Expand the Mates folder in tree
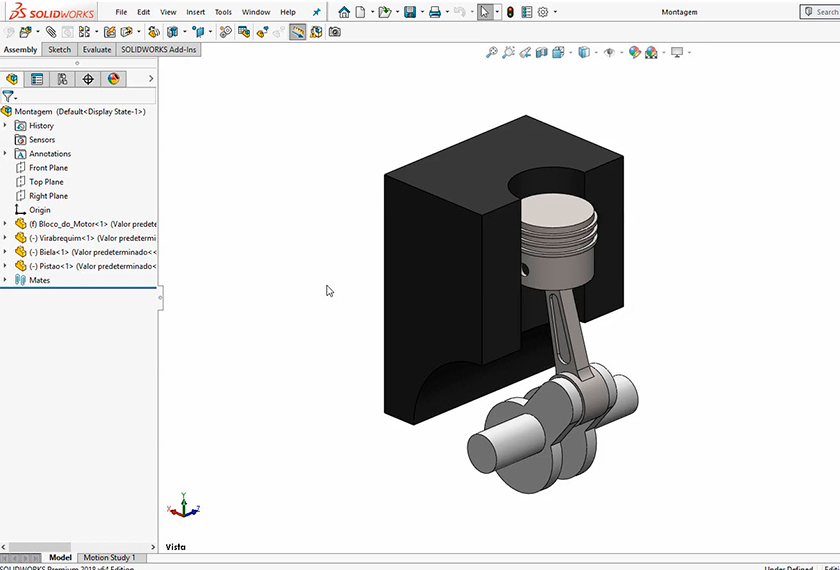 point(5,280)
